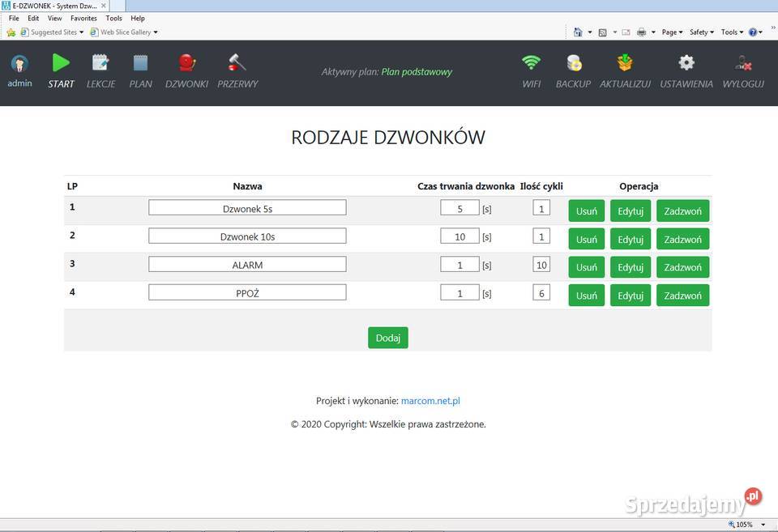Expand the browser Safety dropdown menu
The height and width of the screenshot is (532, 778).
coord(701,32)
